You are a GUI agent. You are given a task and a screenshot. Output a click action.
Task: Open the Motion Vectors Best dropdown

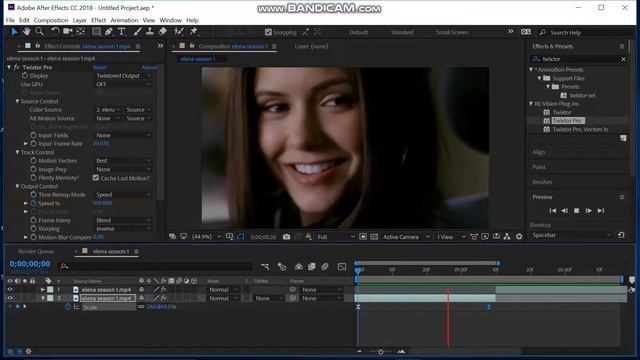(123, 161)
